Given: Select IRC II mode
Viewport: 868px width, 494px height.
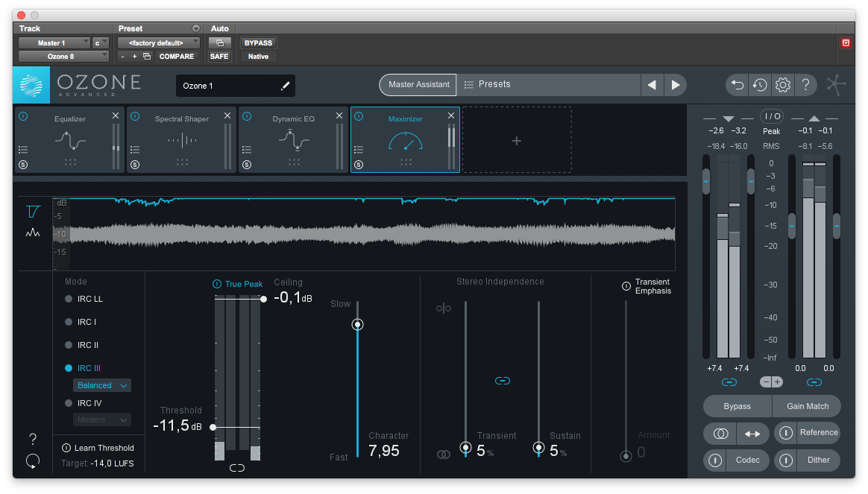Looking at the screenshot, I should (69, 345).
